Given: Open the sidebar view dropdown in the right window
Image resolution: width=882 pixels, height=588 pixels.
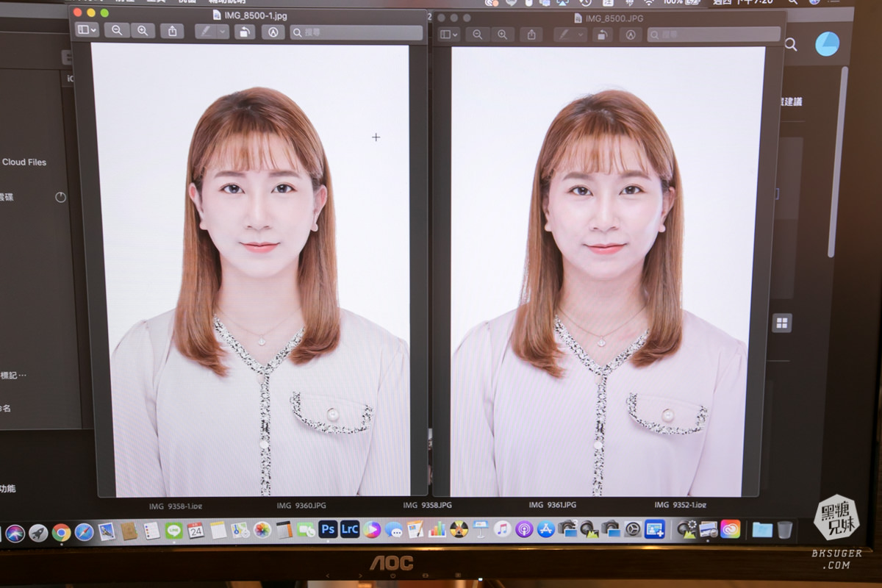Looking at the screenshot, I should click(x=448, y=35).
